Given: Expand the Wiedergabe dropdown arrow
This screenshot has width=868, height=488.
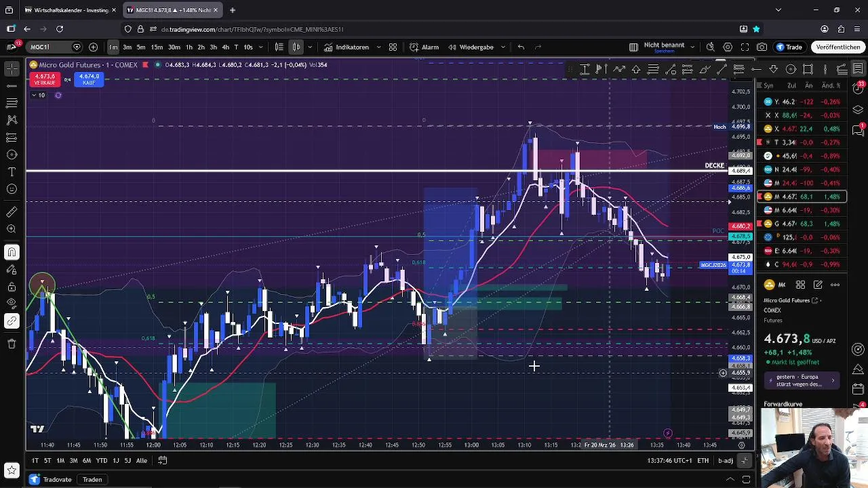Looking at the screenshot, I should (x=502, y=47).
